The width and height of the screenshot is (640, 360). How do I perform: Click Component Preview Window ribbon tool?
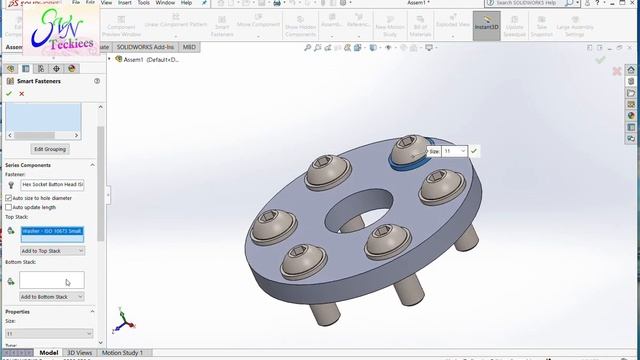[121, 27]
